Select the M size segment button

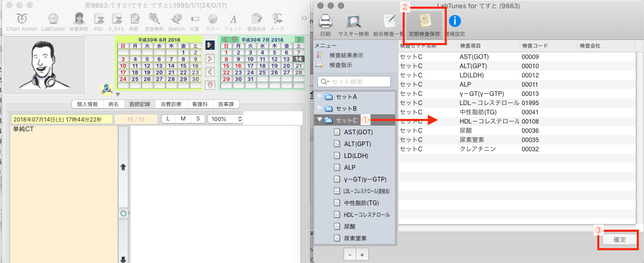coord(183,119)
